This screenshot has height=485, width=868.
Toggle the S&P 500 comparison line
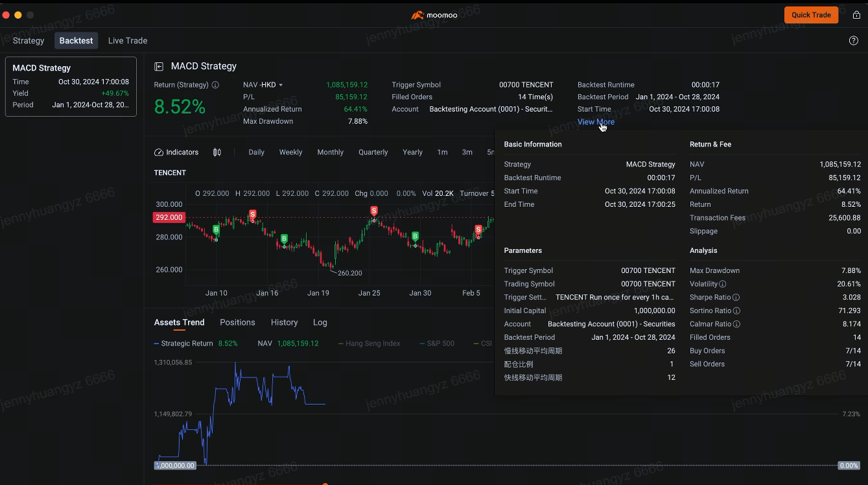437,344
